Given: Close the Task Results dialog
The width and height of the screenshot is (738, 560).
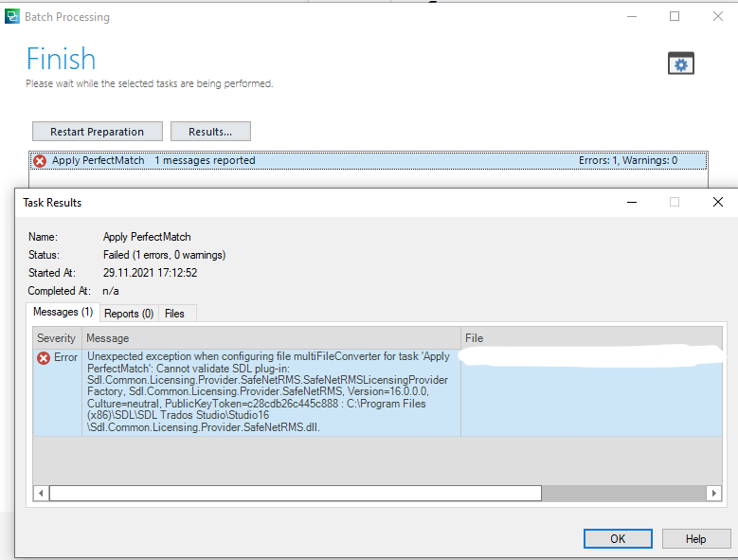Looking at the screenshot, I should pyautogui.click(x=718, y=203).
